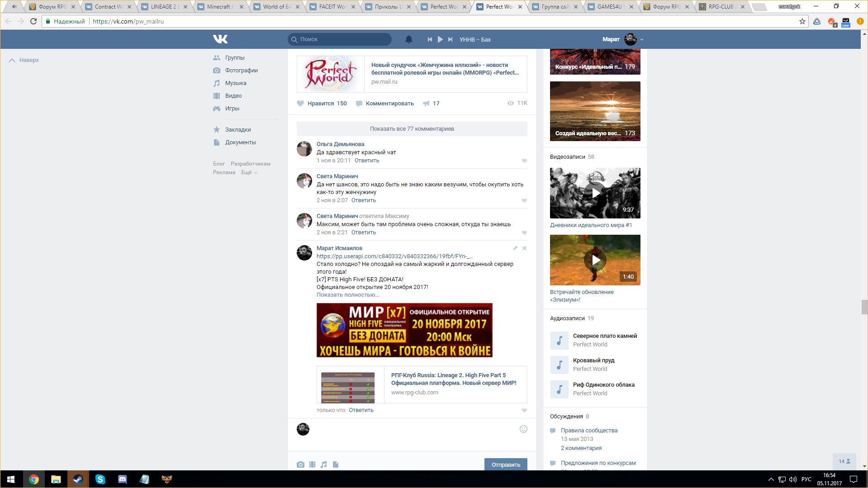This screenshot has height=488, width=868.
Task: Open the pp.userapi.com link in the comment
Action: (394, 256)
